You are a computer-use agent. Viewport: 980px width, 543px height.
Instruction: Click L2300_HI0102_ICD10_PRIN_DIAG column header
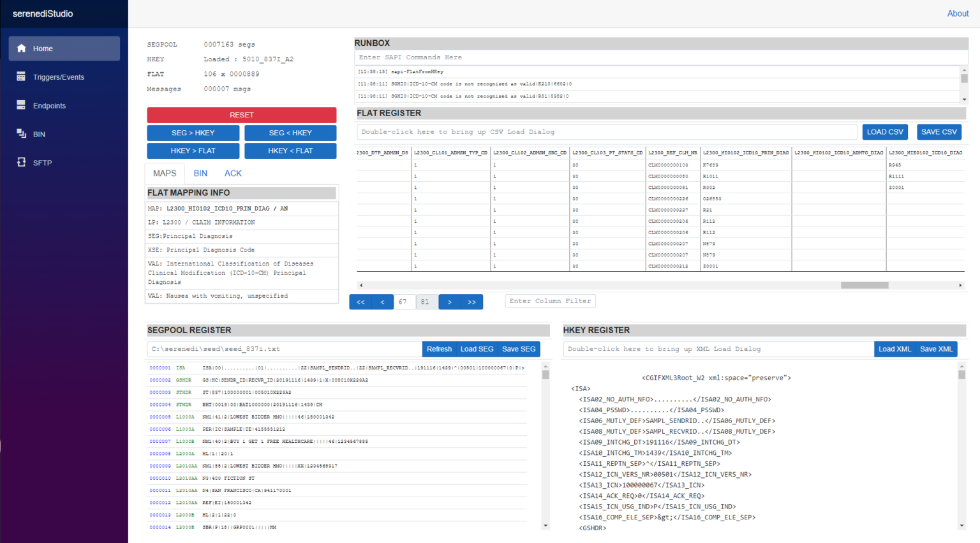(x=746, y=153)
